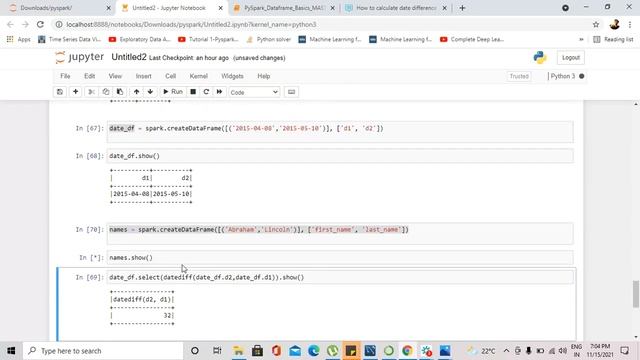This screenshot has height=360, width=640.
Task: Open the Reading list
Action: click(613, 39)
